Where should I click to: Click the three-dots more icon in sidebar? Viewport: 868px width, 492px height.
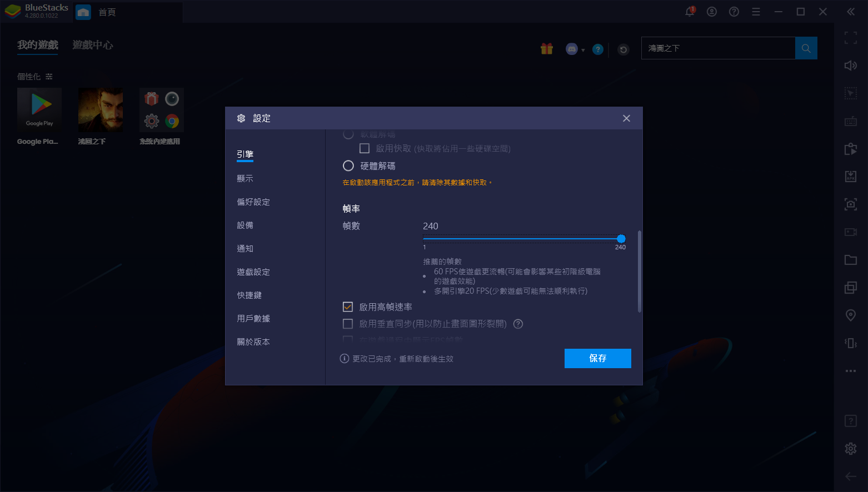[851, 371]
